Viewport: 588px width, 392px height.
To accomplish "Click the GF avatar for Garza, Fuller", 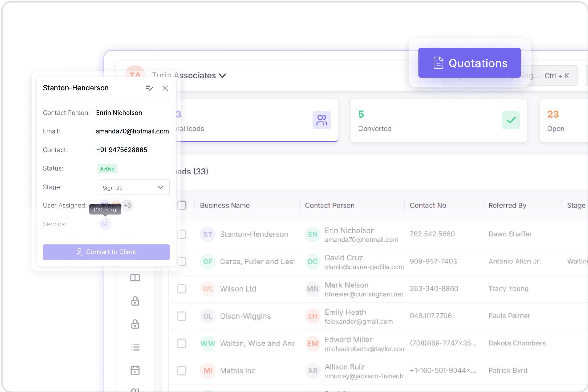I will (208, 262).
